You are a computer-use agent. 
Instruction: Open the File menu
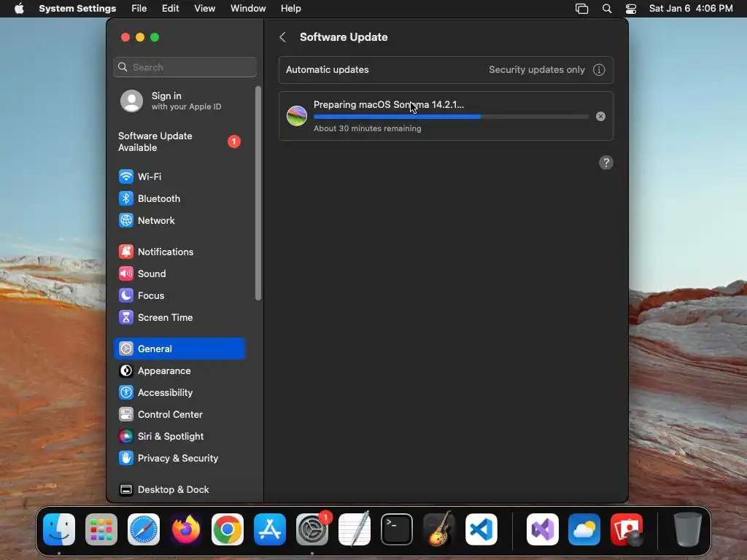coord(139,9)
